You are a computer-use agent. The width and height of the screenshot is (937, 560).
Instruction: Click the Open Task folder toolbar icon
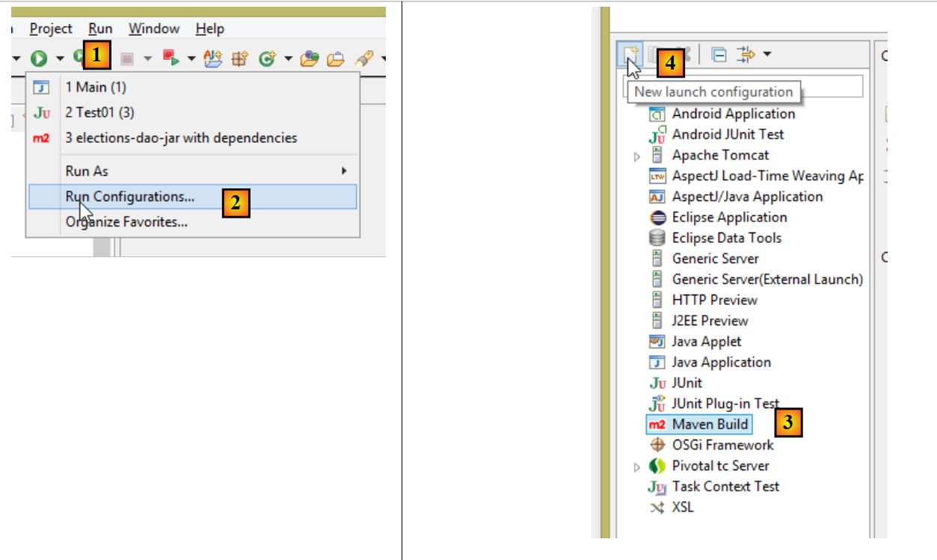(310, 58)
